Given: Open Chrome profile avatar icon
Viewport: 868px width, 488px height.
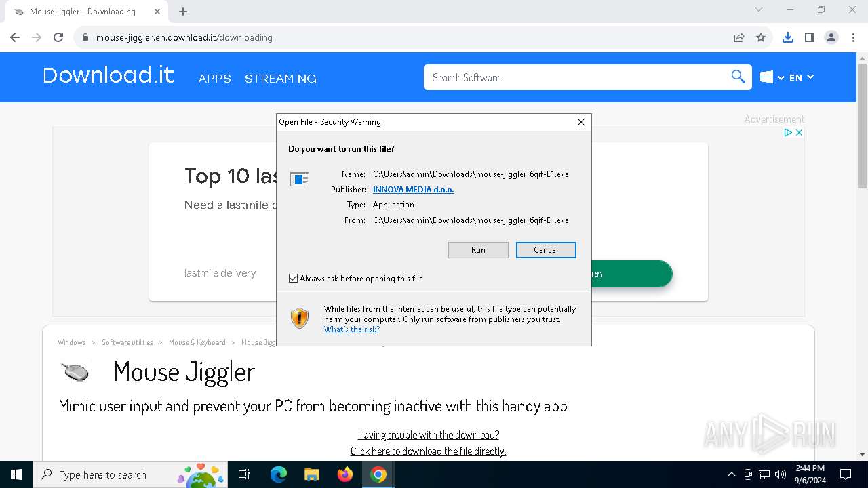Looking at the screenshot, I should click(831, 37).
